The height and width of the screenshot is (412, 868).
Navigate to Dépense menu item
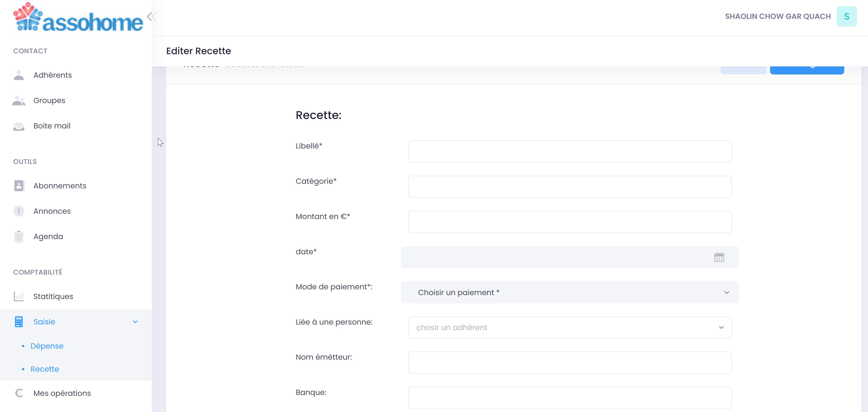tap(47, 346)
